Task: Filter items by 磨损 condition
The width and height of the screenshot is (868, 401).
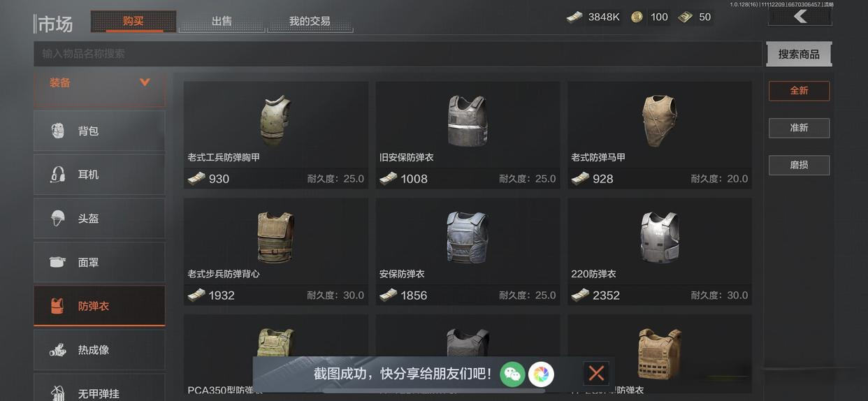Action: click(799, 165)
